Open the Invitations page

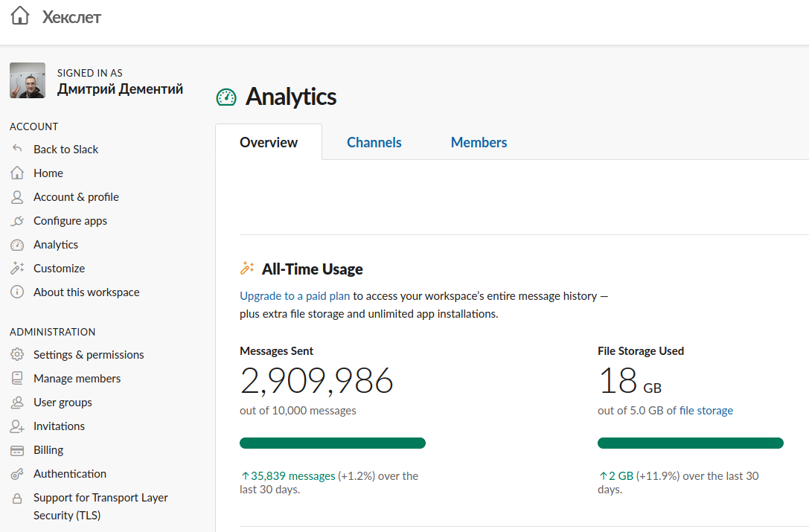pyautogui.click(x=59, y=426)
